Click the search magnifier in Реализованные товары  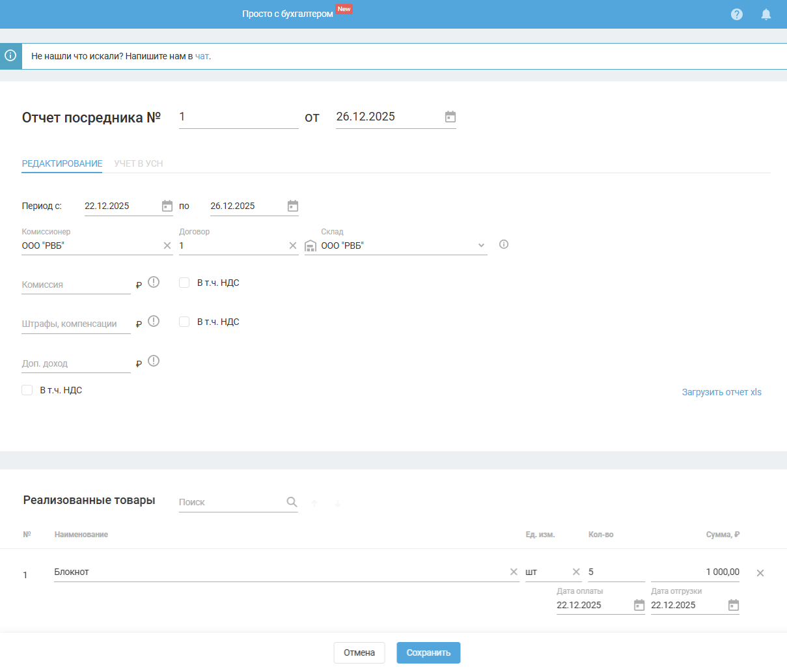point(292,502)
